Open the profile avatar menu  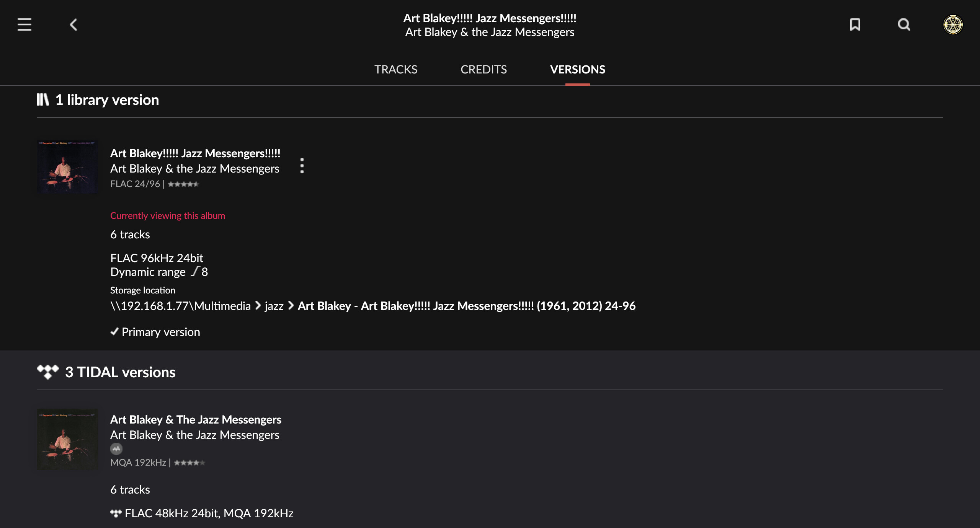tap(952, 24)
